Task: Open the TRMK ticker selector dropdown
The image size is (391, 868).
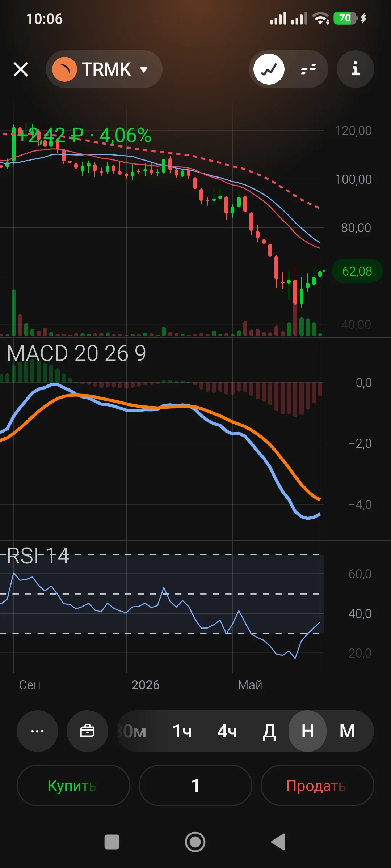Action: point(104,69)
